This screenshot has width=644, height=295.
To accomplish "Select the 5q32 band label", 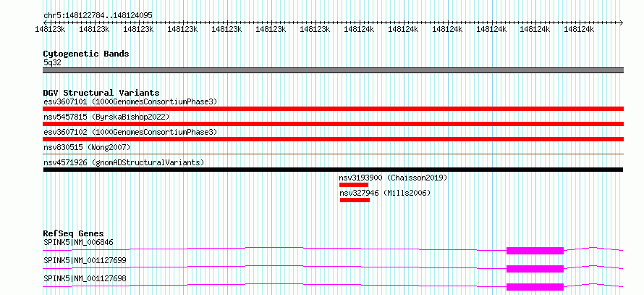I will pos(52,62).
